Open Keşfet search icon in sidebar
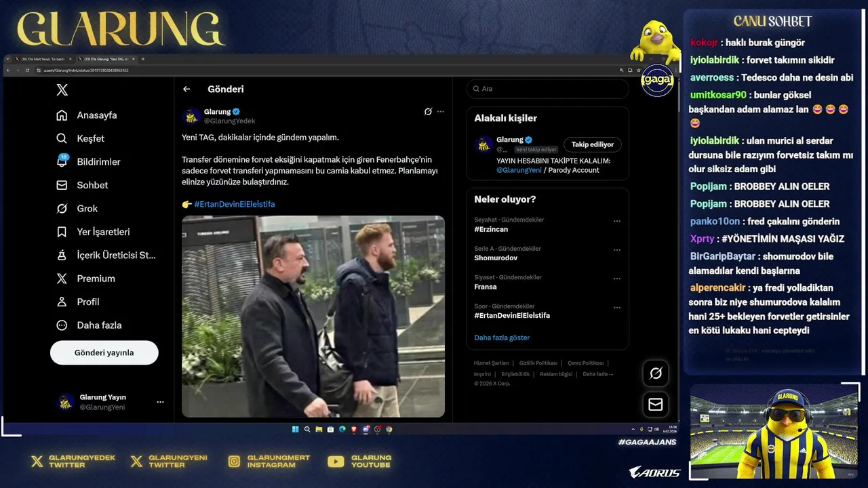 click(62, 138)
